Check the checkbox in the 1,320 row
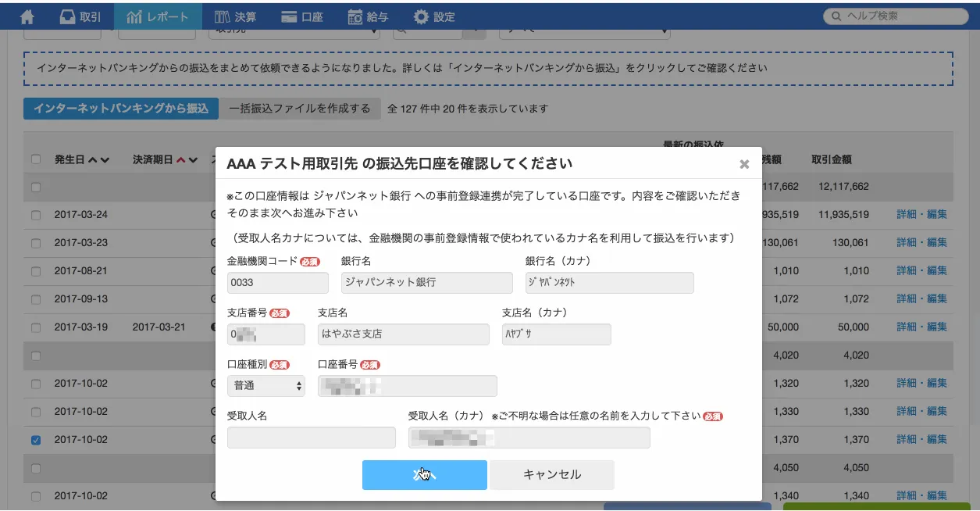Viewport: 980px width, 511px height. pos(35,384)
